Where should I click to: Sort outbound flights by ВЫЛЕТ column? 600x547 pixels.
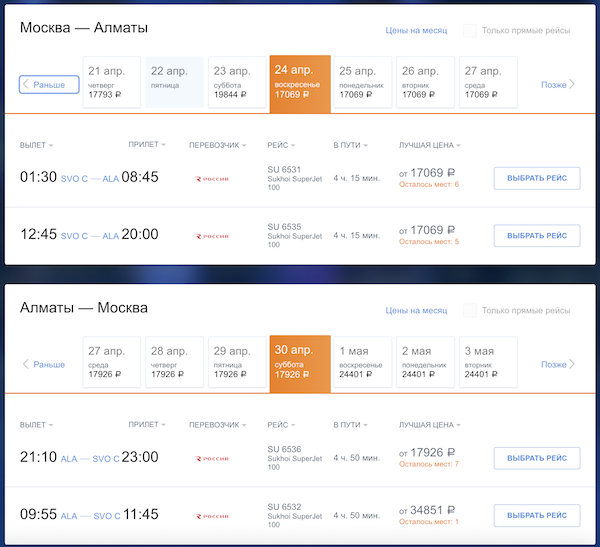point(36,145)
